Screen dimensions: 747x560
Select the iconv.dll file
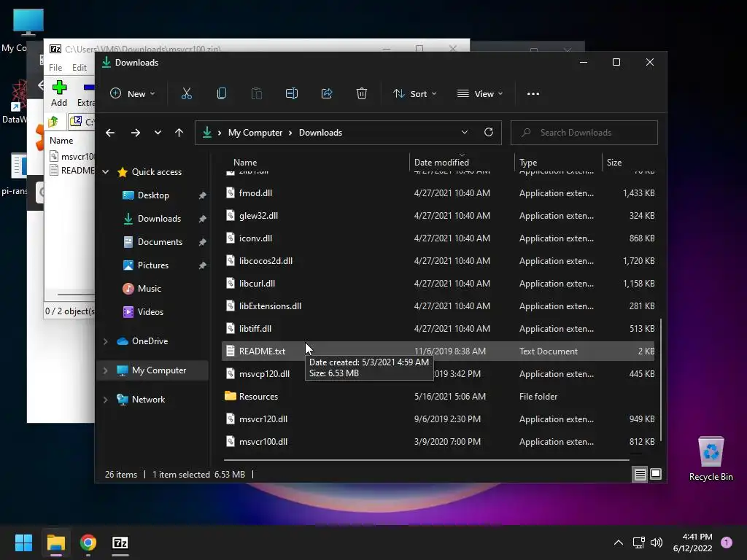pos(438,238)
